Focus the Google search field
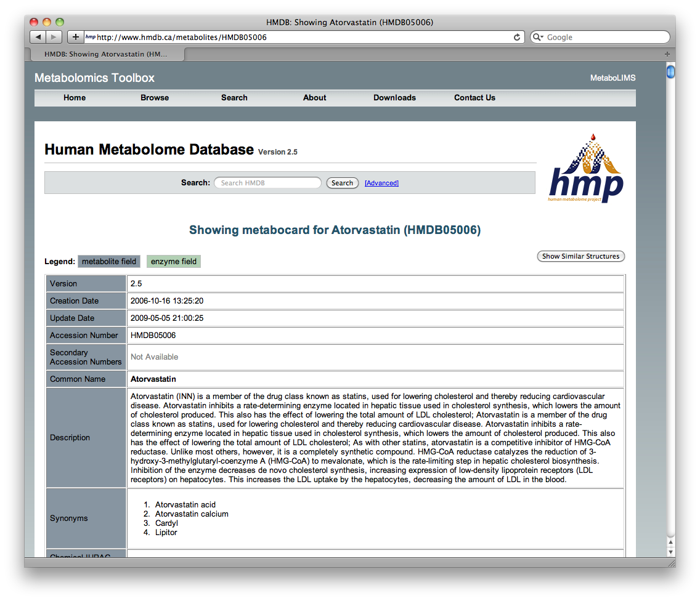This screenshot has height=601, width=700. (x=600, y=37)
